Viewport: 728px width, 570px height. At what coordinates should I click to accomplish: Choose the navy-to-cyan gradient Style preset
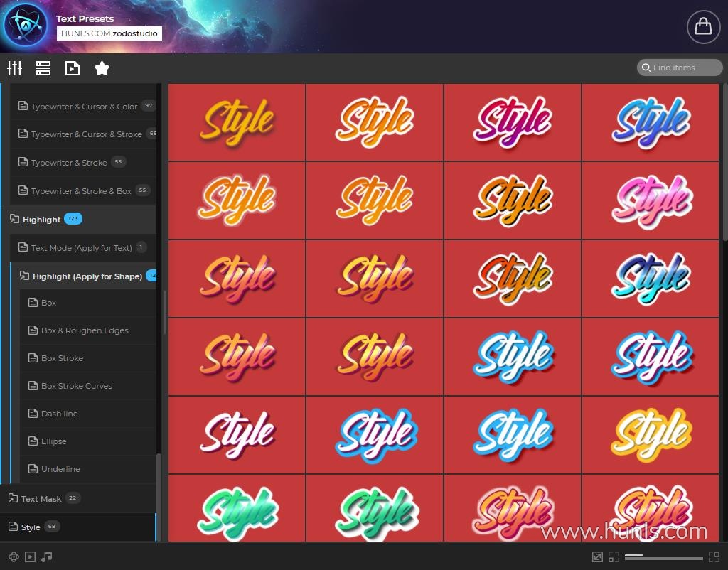[x=651, y=279]
